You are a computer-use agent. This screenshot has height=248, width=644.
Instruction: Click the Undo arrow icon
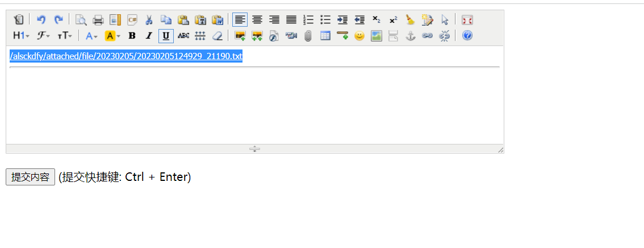click(41, 20)
